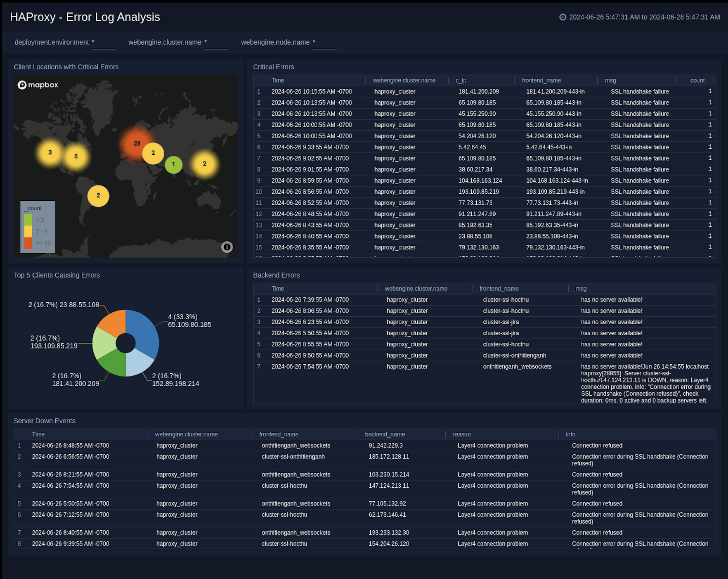Click the green map marker labeled 1

point(173,164)
